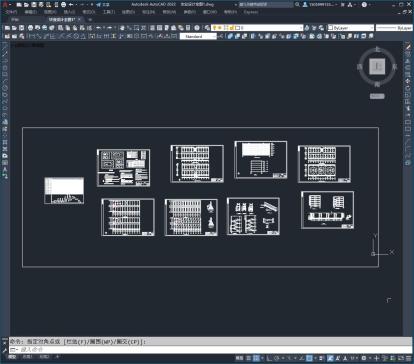Select the Arc draw tool
This screenshot has width=414, height=364.
[5, 81]
